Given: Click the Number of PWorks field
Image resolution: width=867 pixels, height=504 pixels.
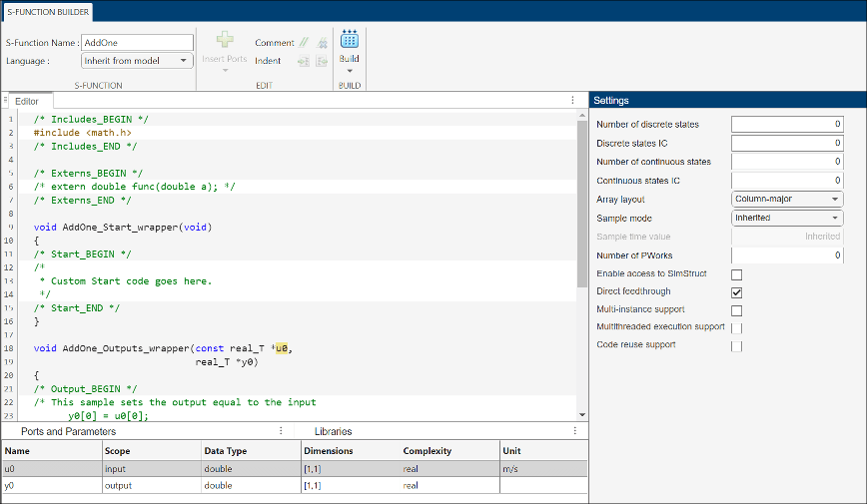Looking at the screenshot, I should [787, 255].
